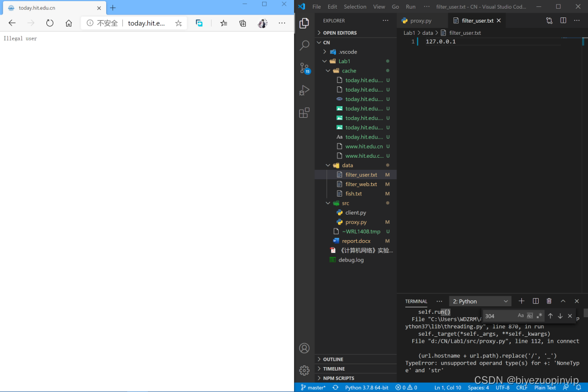Close the filter_user.txt tab
The height and width of the screenshot is (392, 588).
pos(499,21)
